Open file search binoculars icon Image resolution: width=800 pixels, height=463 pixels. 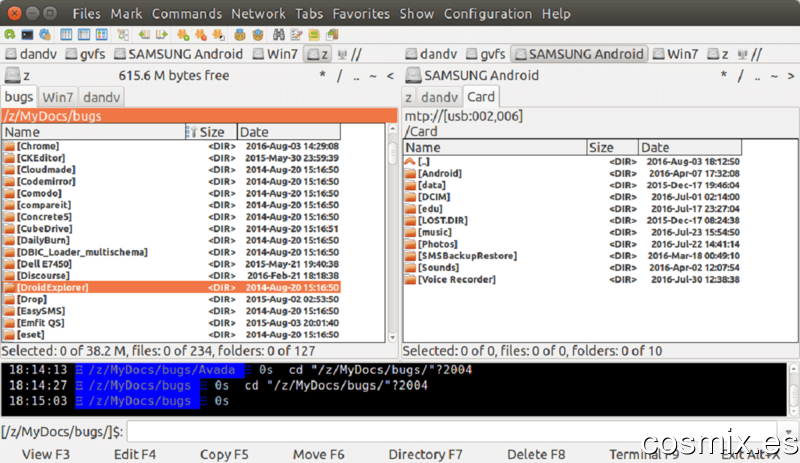279,35
